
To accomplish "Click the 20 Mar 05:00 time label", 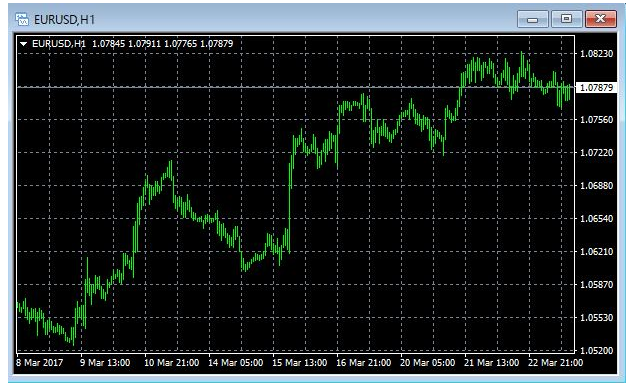I will pyautogui.click(x=427, y=363).
